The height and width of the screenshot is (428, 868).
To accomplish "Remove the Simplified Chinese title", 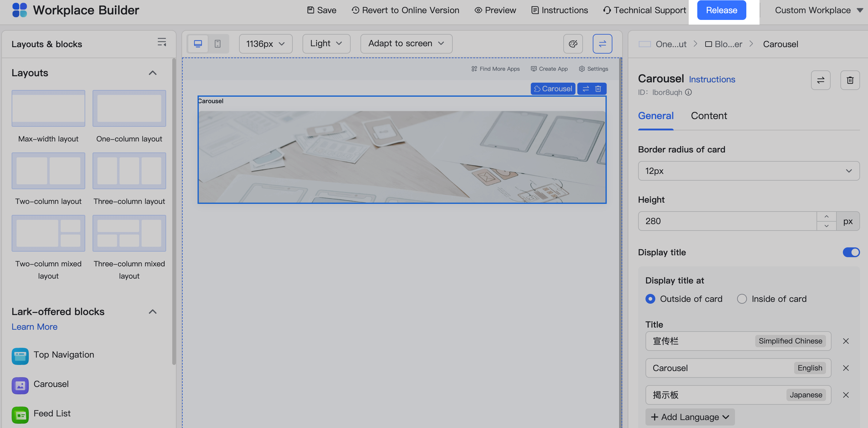I will (x=846, y=341).
